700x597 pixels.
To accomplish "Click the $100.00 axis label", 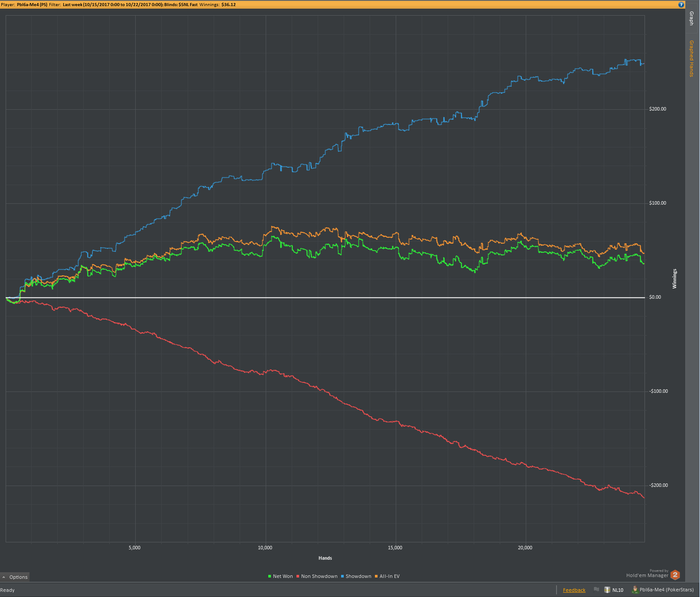I will click(x=657, y=203).
